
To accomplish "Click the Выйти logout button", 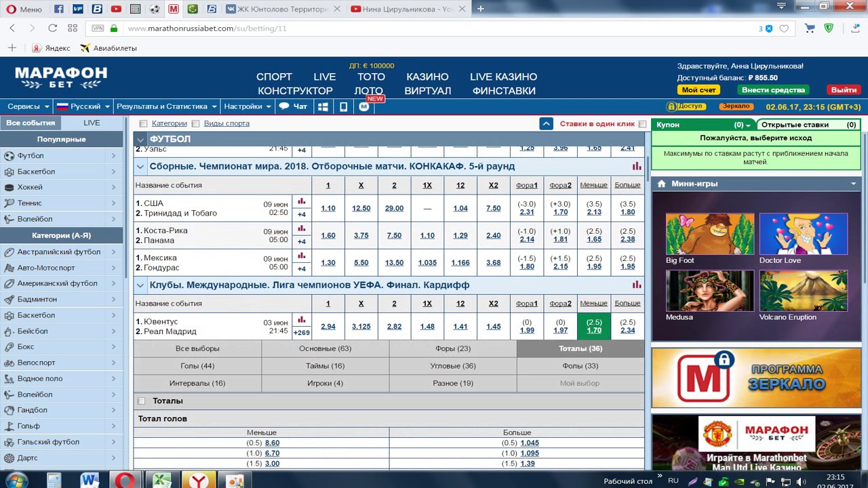I will [844, 90].
